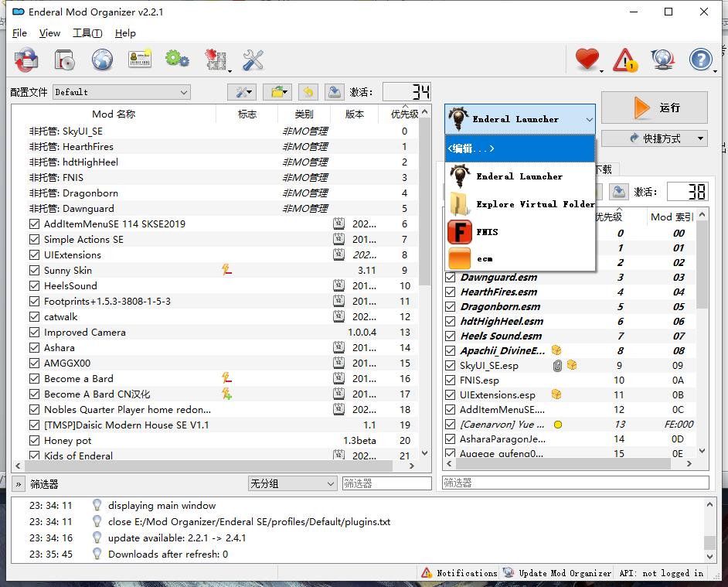Click the open folder icon above the mod list
Image resolution: width=728 pixels, height=587 pixels.
pos(277,92)
